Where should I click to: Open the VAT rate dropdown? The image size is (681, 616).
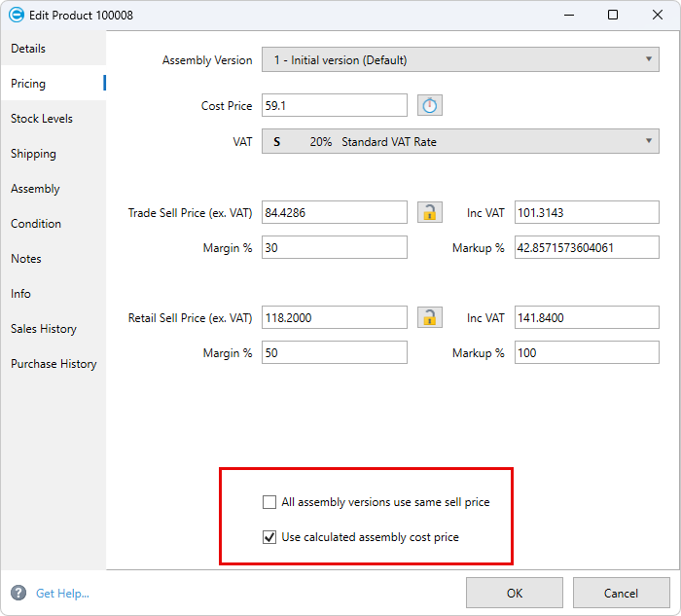click(x=460, y=142)
